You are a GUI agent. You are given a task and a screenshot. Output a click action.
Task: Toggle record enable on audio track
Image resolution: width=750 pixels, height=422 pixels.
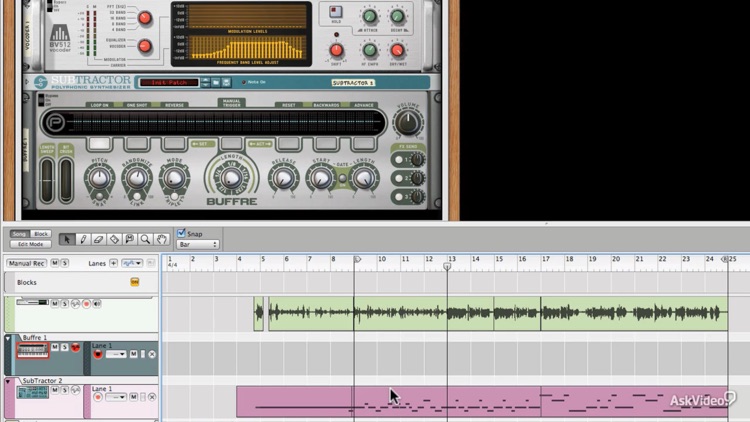pos(86,304)
